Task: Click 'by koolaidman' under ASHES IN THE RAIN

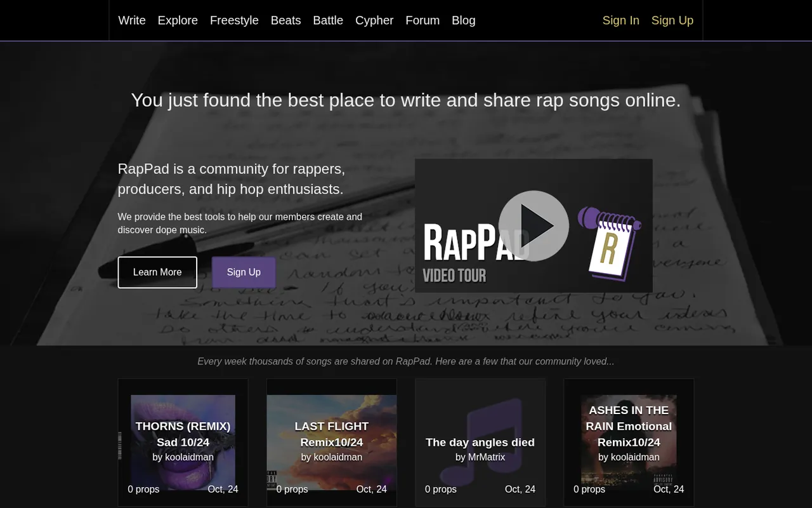Action: (x=629, y=457)
